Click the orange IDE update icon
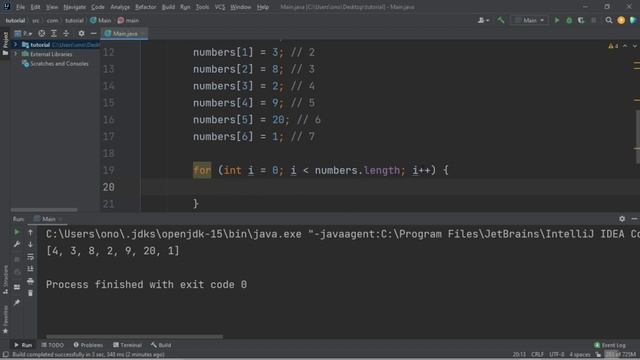The width and height of the screenshot is (640, 360). click(621, 20)
